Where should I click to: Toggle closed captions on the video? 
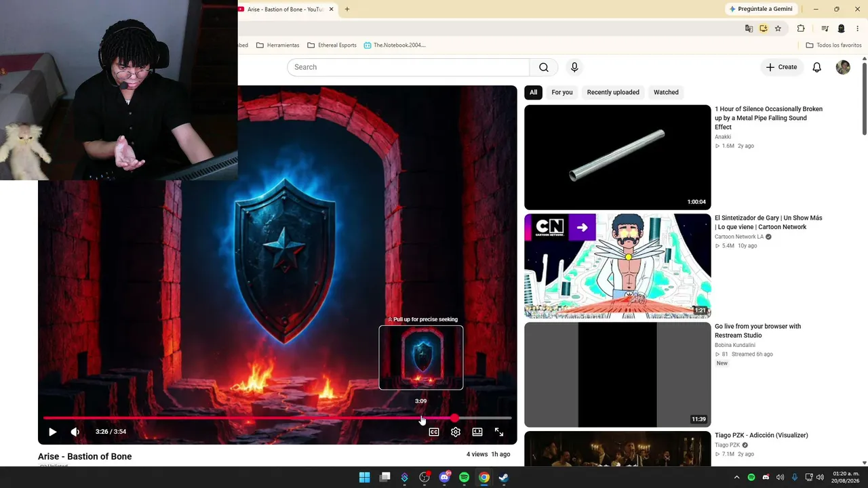pos(434,432)
